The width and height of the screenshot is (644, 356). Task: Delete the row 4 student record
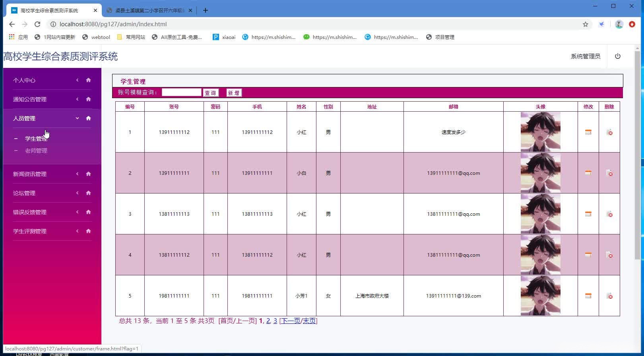609,255
